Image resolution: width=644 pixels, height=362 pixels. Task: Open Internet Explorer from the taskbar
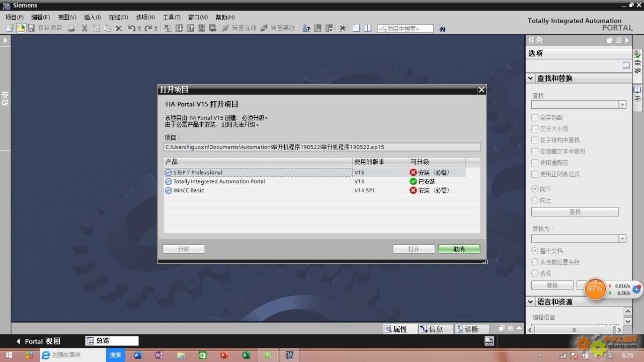click(x=46, y=355)
